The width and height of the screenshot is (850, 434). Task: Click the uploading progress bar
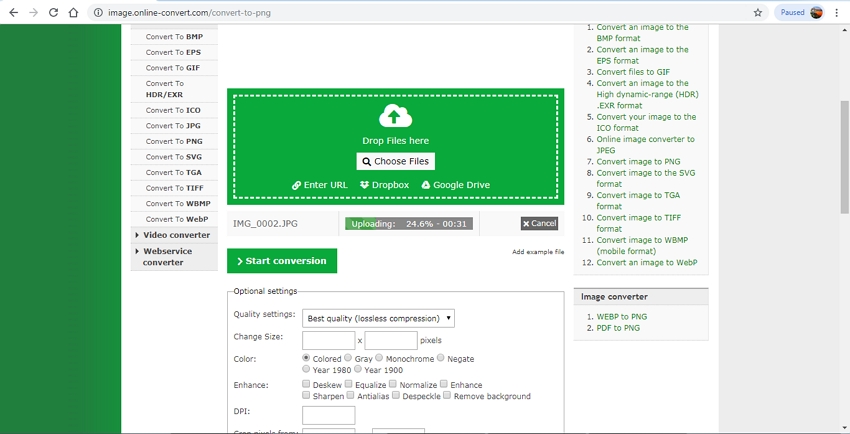408,224
